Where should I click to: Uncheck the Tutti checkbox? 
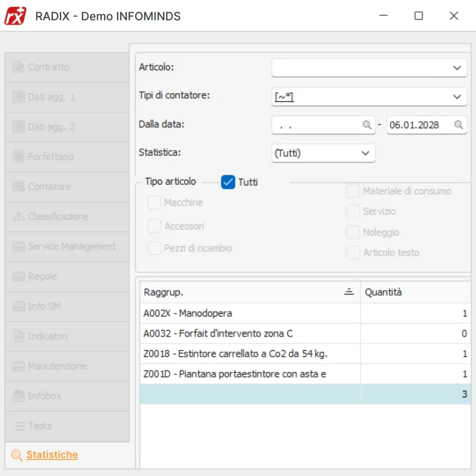point(228,182)
